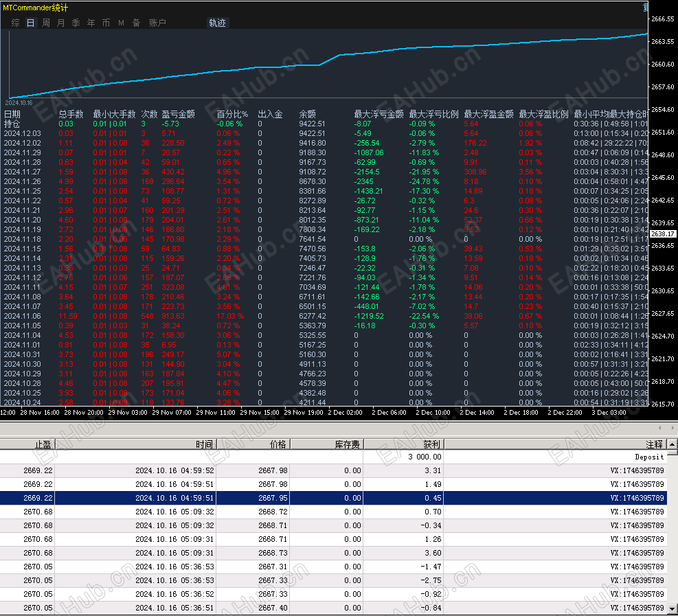Screen dimensions: 678x616
Task: Show the 年 yearly statistics tab
Action: [91, 23]
